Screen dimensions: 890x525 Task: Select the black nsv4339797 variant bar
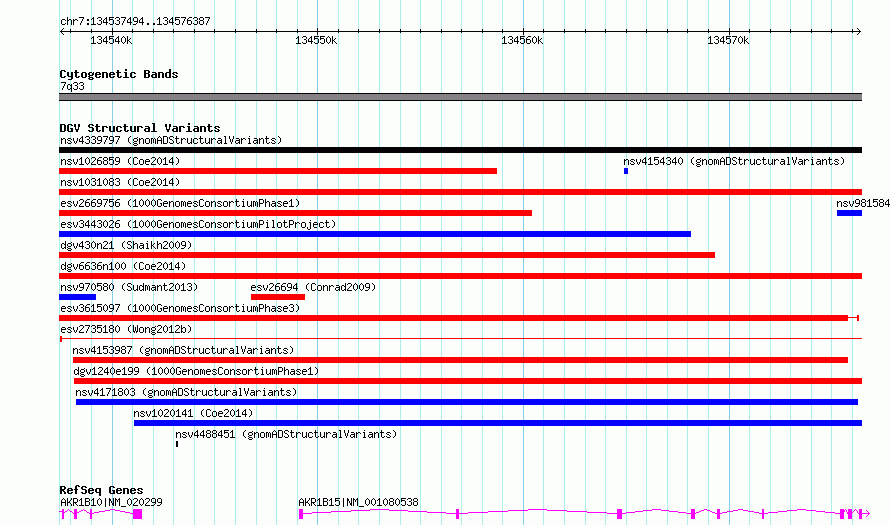click(460, 150)
